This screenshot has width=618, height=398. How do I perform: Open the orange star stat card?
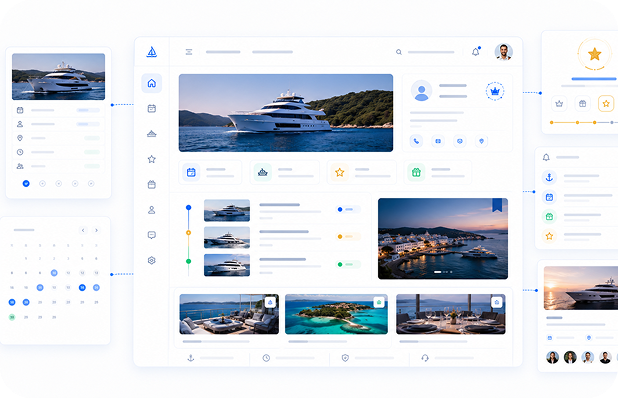click(361, 172)
